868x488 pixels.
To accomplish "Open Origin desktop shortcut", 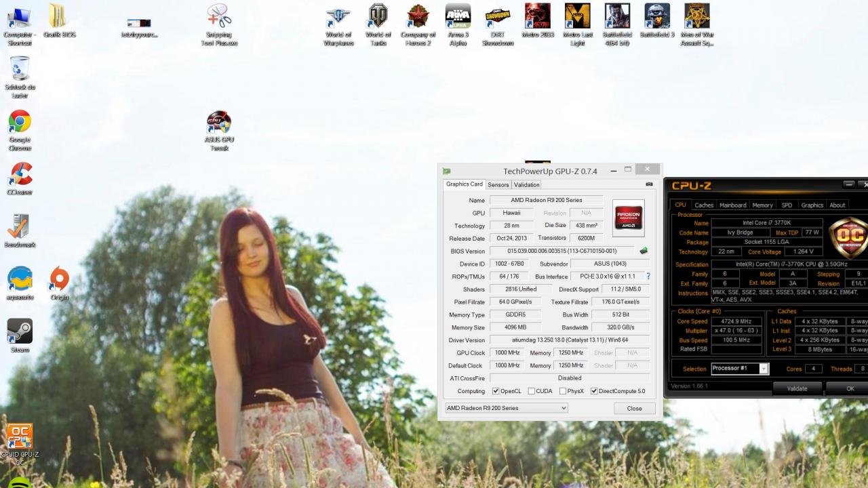I will pyautogui.click(x=59, y=284).
